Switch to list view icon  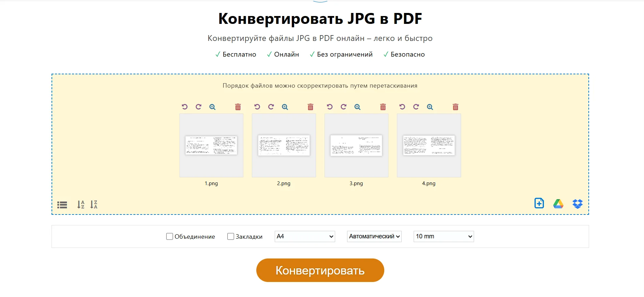pyautogui.click(x=62, y=205)
